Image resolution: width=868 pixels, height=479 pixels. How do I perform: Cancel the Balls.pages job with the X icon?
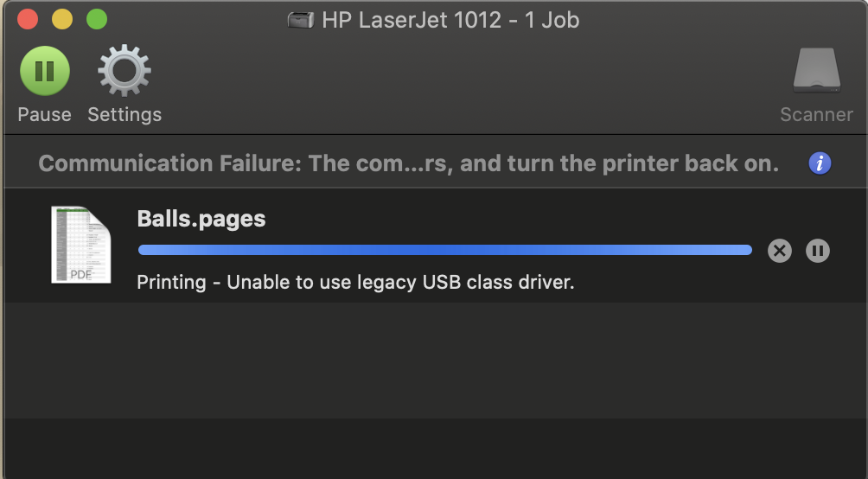780,251
